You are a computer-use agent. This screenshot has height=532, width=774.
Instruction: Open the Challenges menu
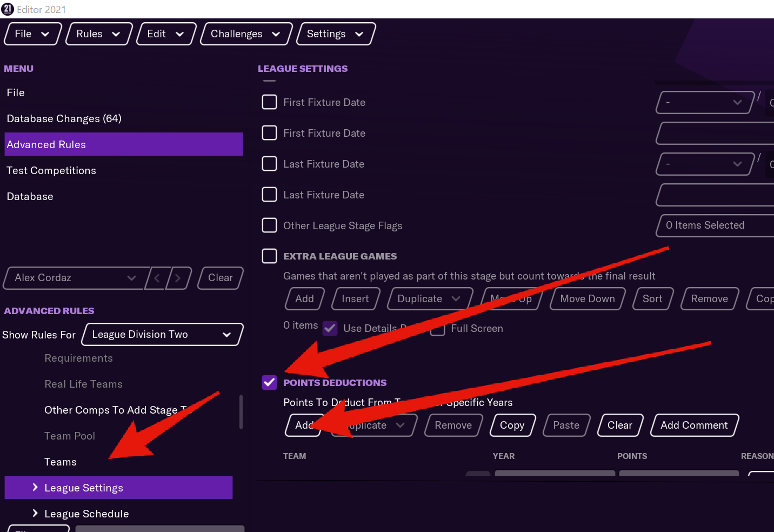pyautogui.click(x=246, y=34)
